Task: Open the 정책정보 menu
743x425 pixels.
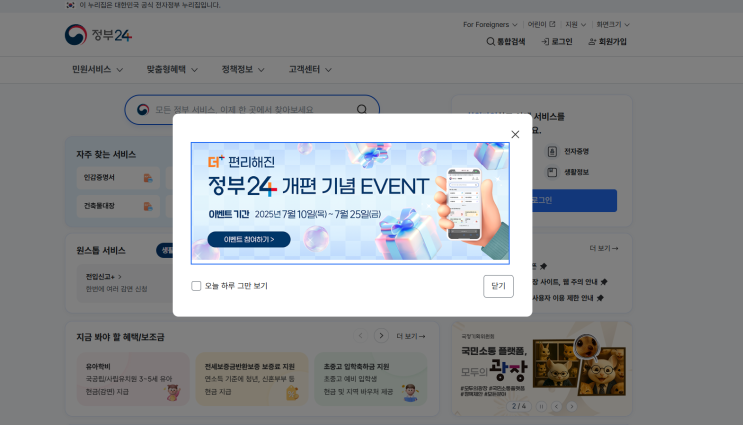Action: [x=243, y=70]
